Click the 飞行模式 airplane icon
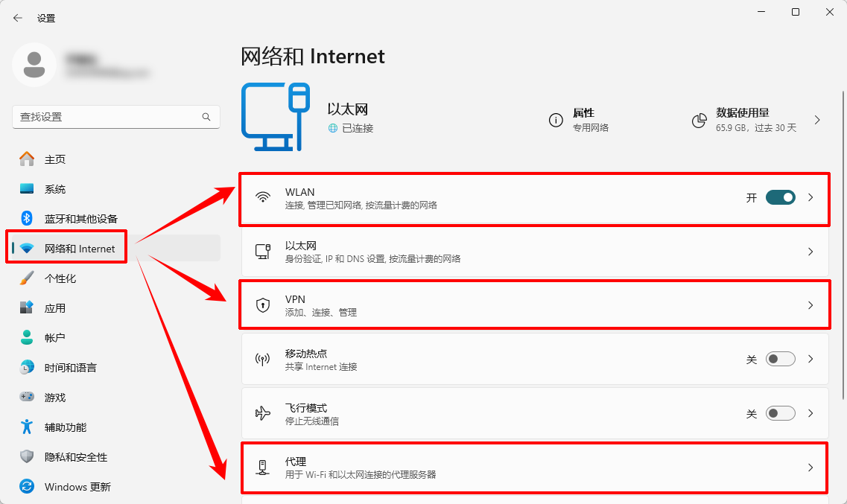The width and height of the screenshot is (847, 504). point(263,413)
